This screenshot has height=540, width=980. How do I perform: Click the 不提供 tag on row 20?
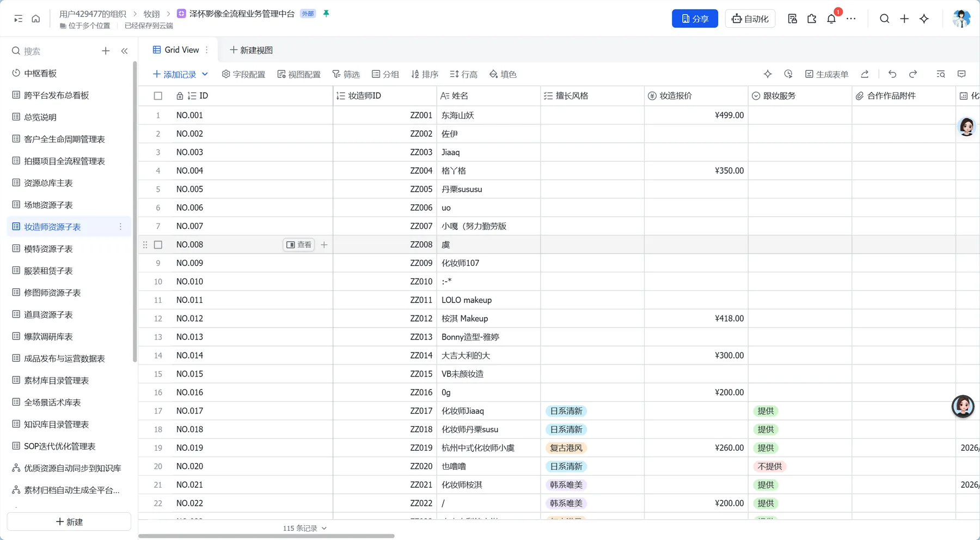coord(770,466)
